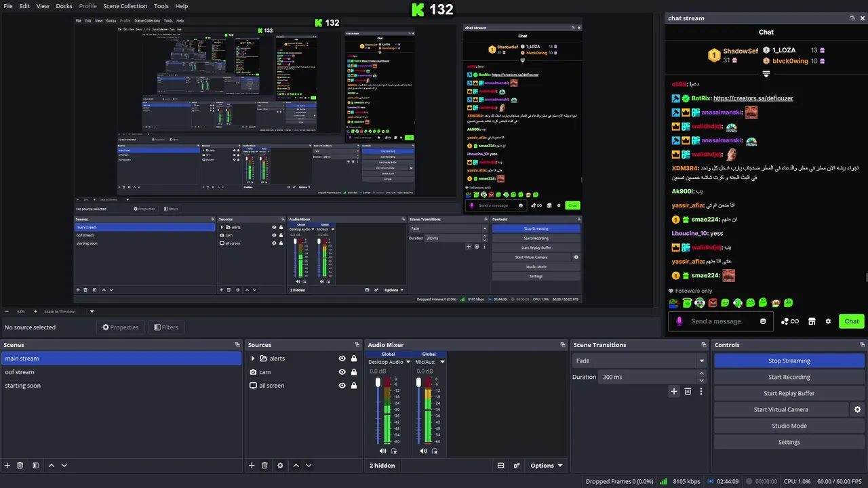Viewport: 868px width, 488px height.
Task: Open the View menu
Action: [43, 6]
